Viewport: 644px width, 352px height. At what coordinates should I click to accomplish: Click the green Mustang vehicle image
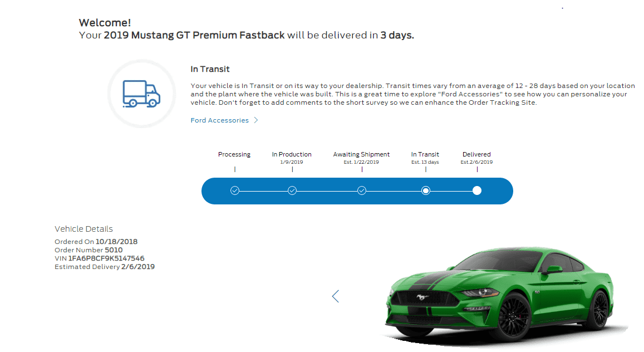[501, 295]
